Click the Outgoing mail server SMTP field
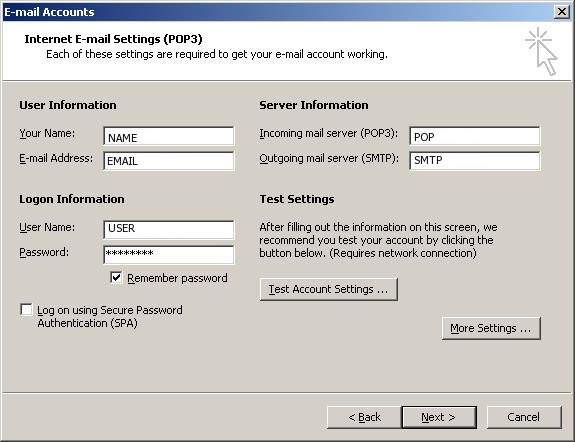Screen dimensions: 575x442 [475, 161]
